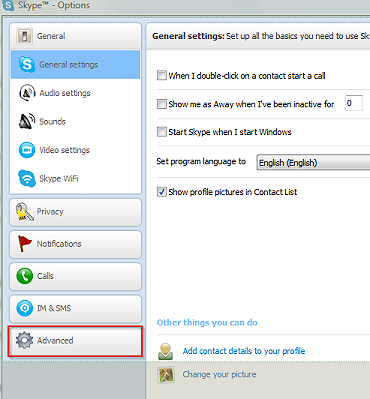Click the Video settings camera icon
370x399 pixels.
click(27, 150)
